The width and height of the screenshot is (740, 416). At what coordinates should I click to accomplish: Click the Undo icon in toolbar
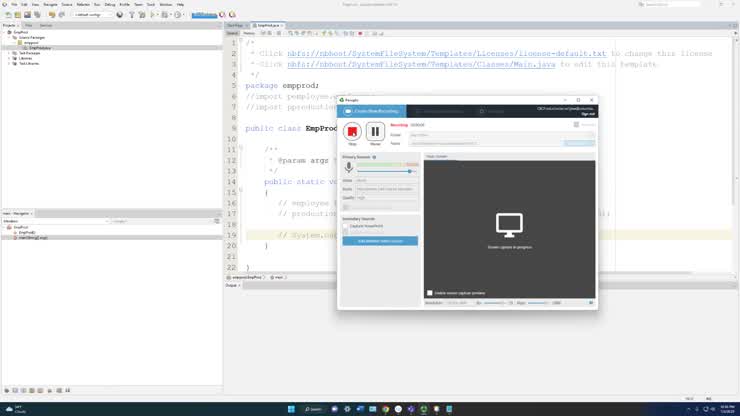point(49,15)
